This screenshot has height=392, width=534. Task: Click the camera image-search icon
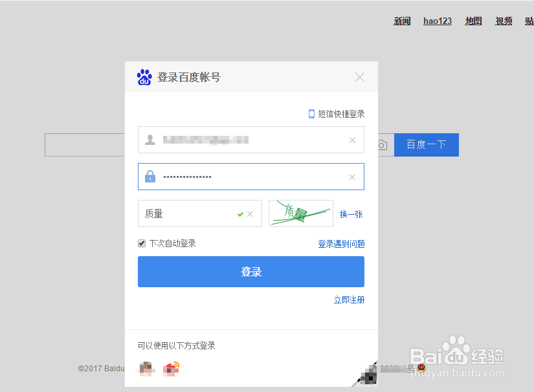[x=383, y=146]
